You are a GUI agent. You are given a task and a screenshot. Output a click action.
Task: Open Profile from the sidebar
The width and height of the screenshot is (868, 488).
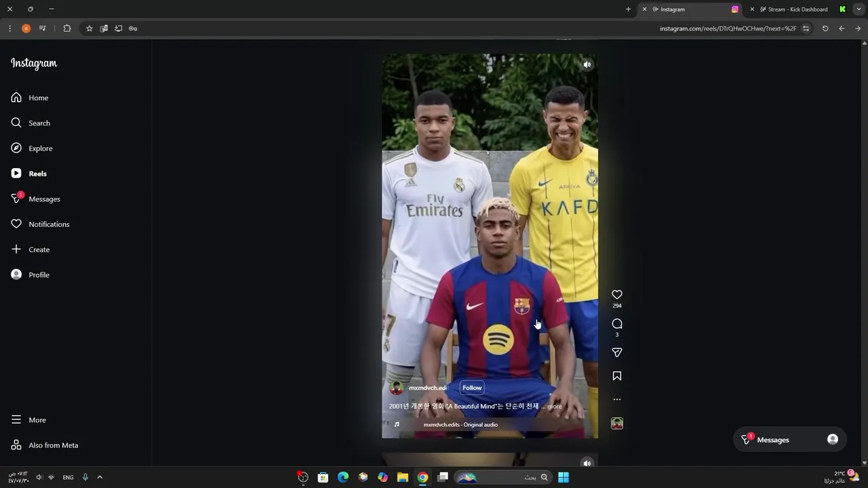click(x=31, y=274)
